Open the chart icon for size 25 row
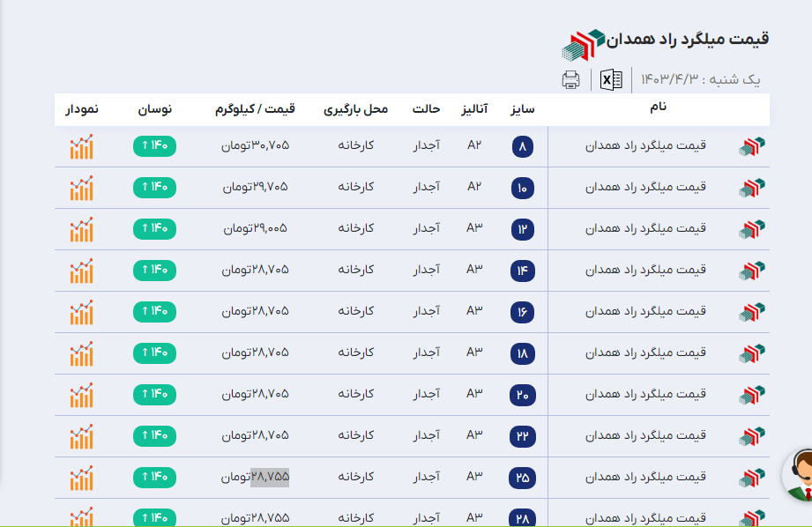Image resolution: width=812 pixels, height=527 pixels. (x=82, y=478)
